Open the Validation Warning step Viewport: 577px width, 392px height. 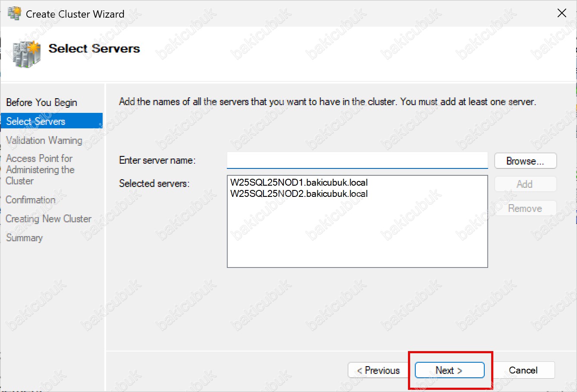(x=44, y=140)
